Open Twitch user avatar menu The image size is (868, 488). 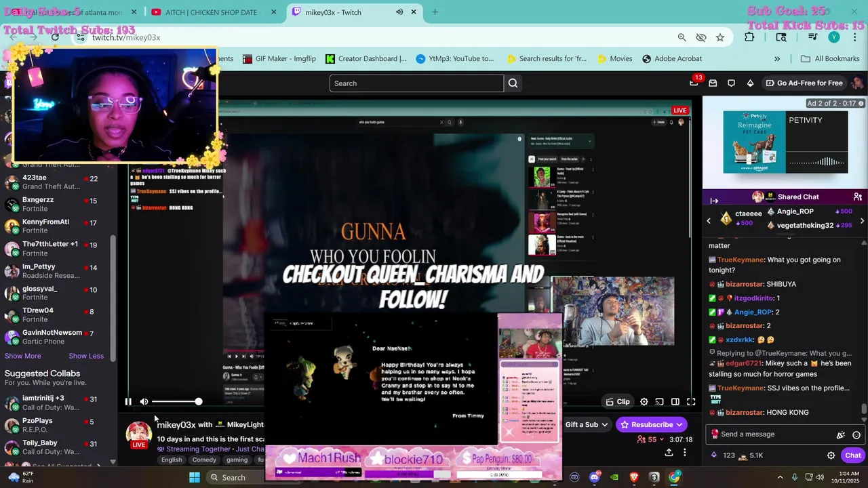(x=858, y=83)
